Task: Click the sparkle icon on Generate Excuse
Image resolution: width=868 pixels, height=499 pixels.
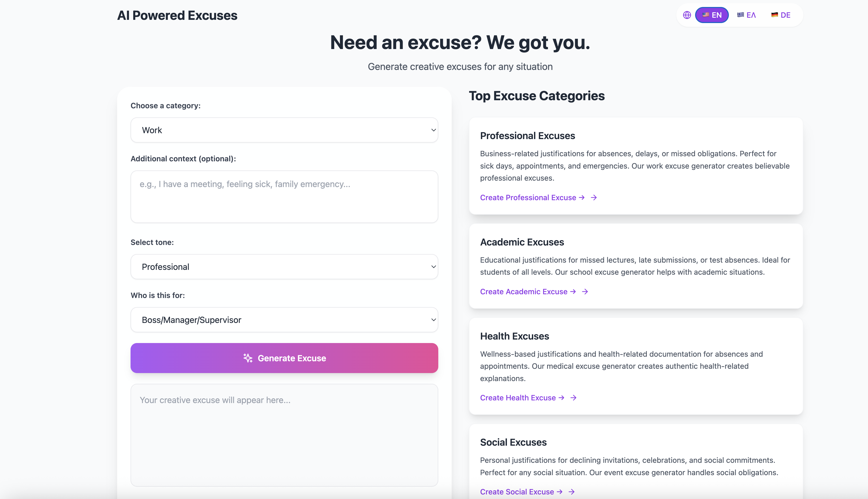Action: 248,358
